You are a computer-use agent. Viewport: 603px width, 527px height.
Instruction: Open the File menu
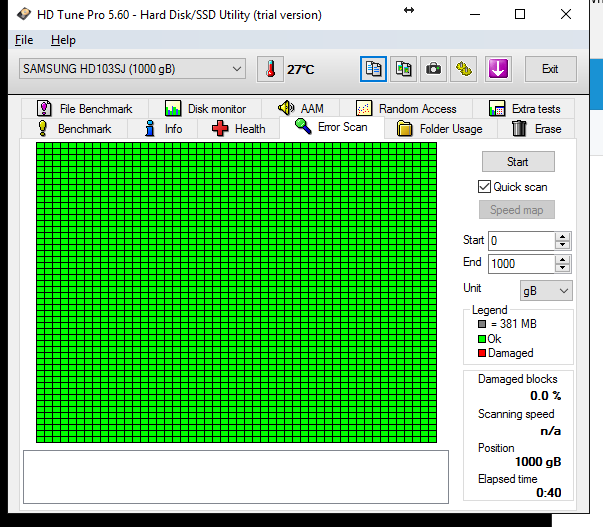click(24, 40)
